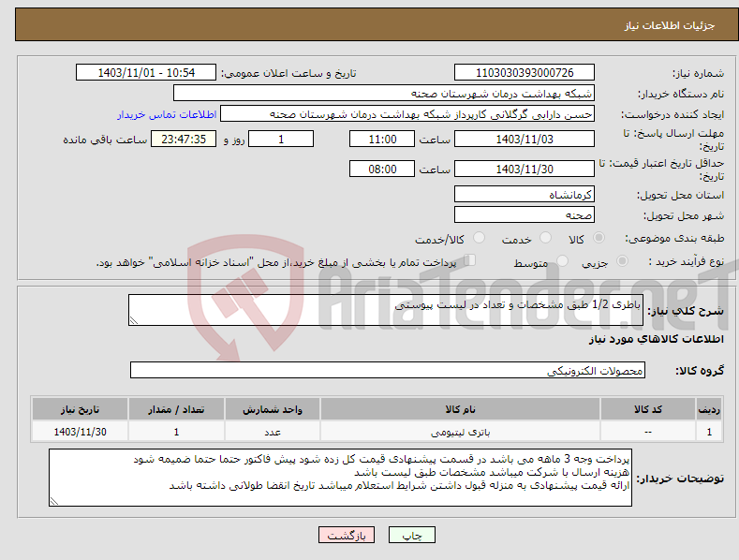Click the تاریخ نیاز column header
Screen dimensions: 739x560
[81, 409]
